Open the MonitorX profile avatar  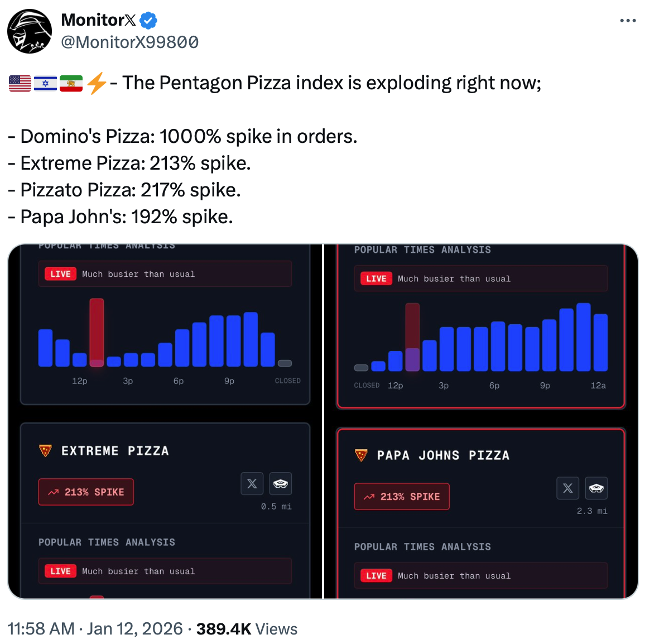29,31
